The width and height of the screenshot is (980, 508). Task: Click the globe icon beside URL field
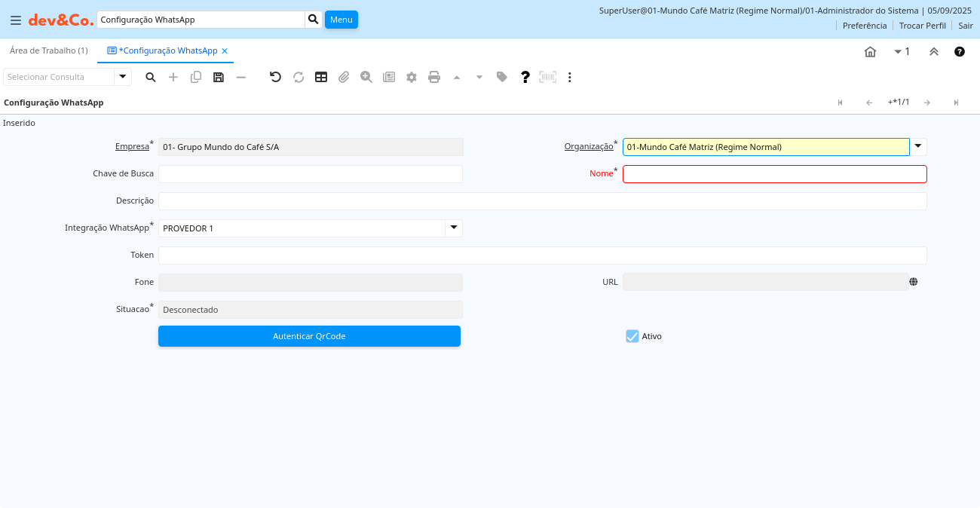(914, 282)
